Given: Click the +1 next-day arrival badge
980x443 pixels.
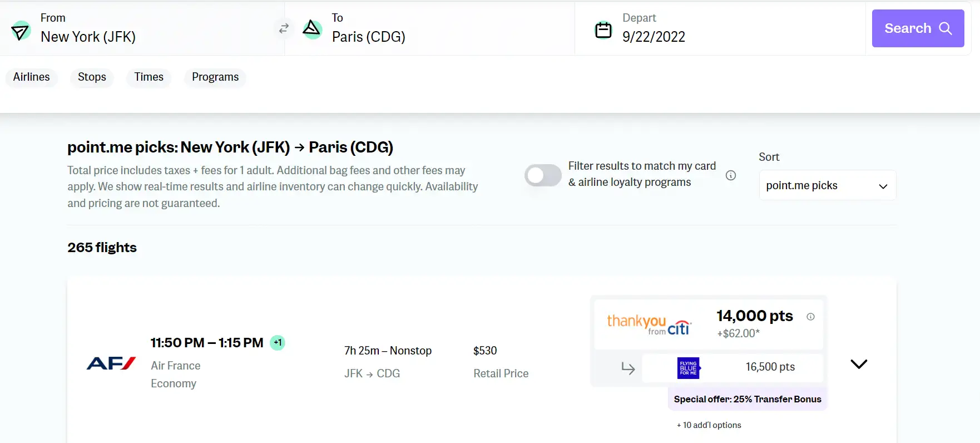Looking at the screenshot, I should coord(278,343).
